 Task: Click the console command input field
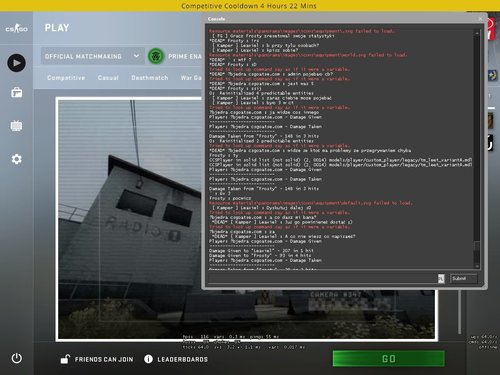(322, 278)
